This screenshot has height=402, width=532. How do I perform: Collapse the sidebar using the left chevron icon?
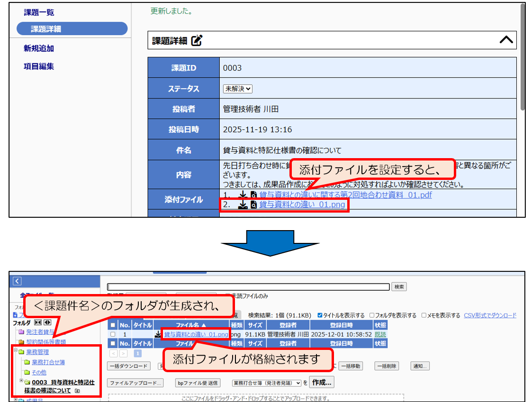coord(17,281)
